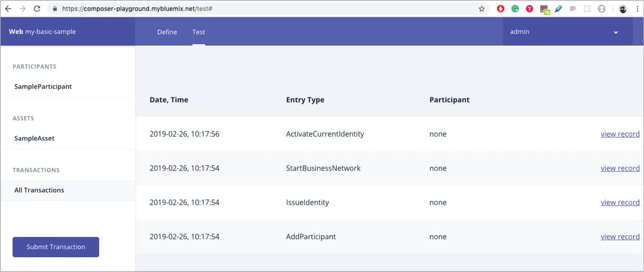Image resolution: width=644 pixels, height=272 pixels.
Task: Choose All Transactions in the sidebar
Action: 39,190
